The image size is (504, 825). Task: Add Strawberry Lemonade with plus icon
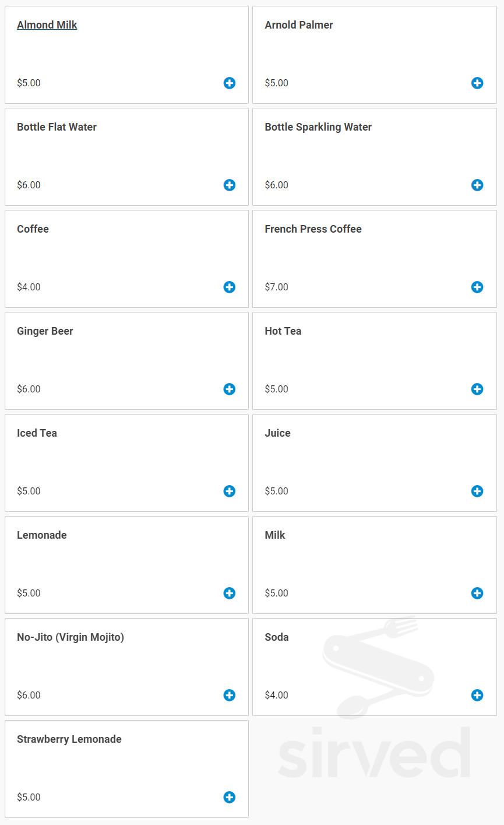(230, 797)
